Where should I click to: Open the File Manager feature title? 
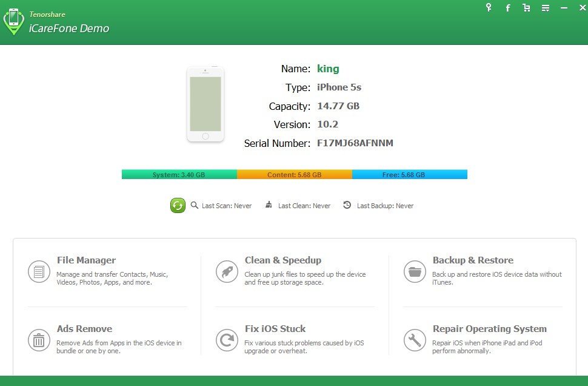pyautogui.click(x=86, y=260)
